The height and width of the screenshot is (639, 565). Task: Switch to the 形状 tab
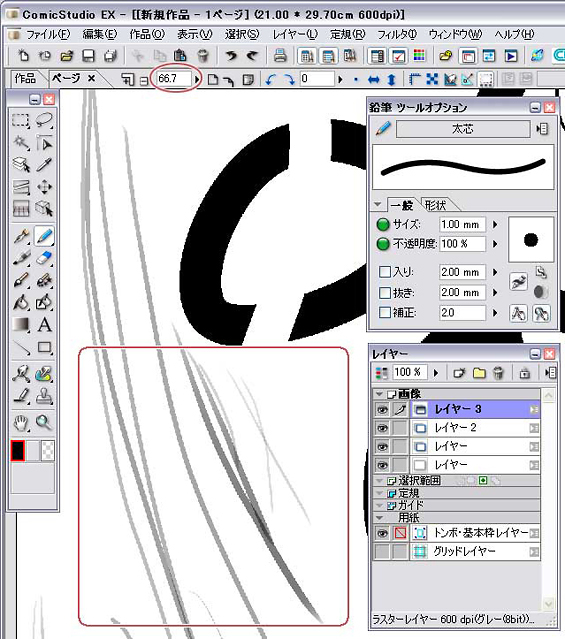pos(435,205)
